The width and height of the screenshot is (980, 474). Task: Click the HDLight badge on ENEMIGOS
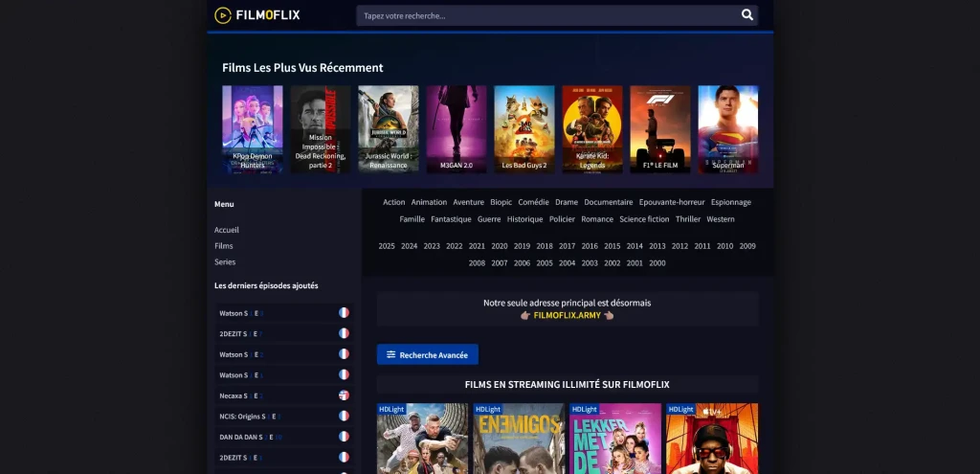(x=488, y=409)
